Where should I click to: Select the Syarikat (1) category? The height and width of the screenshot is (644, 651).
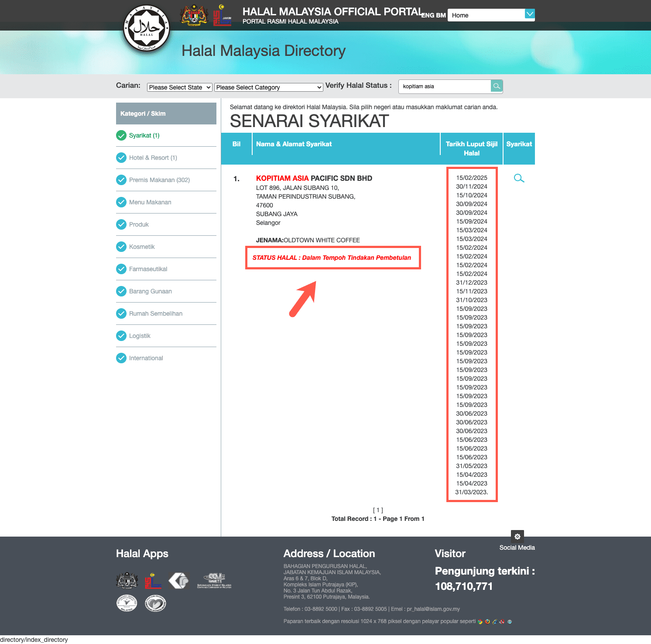point(144,135)
